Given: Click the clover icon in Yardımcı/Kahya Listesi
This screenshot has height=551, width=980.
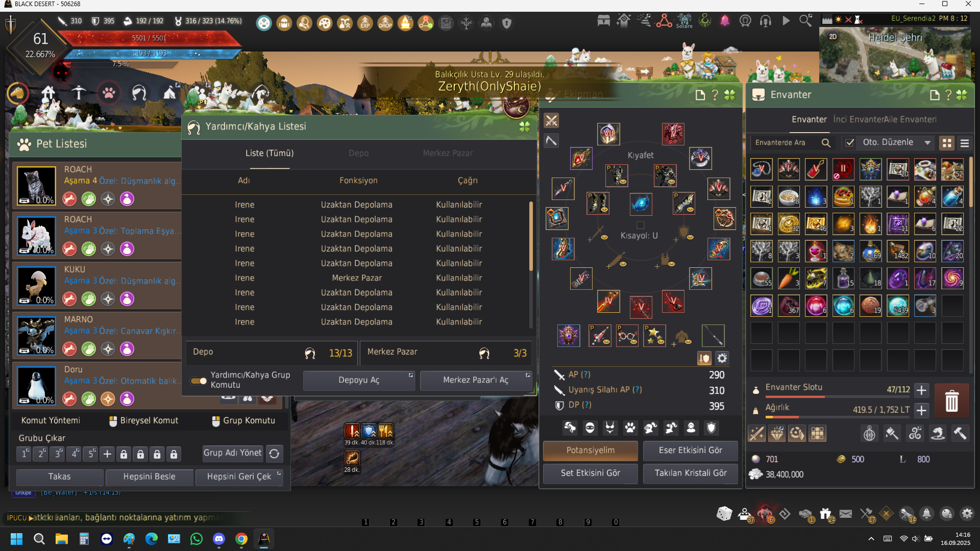Looking at the screenshot, I should click(525, 127).
